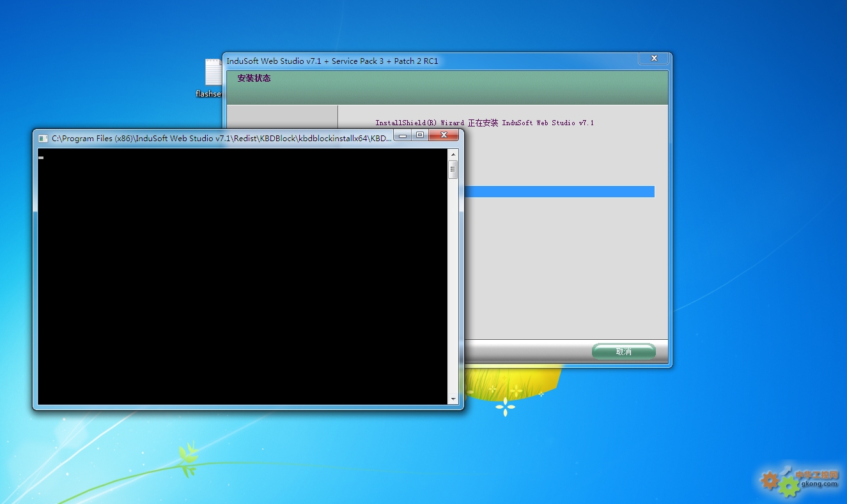Click the console window title bar path
This screenshot has width=847, height=504.
(x=221, y=138)
